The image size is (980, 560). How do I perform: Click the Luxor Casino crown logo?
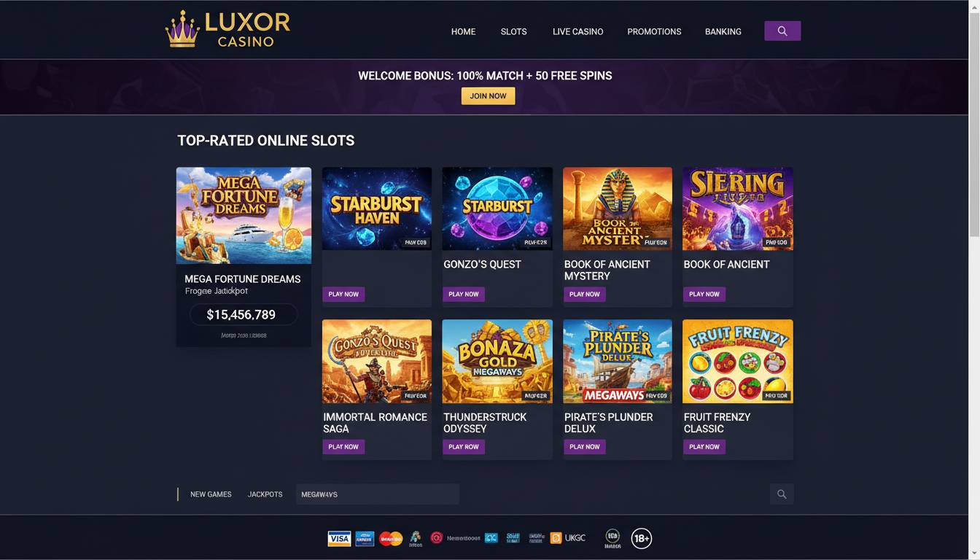tap(182, 29)
